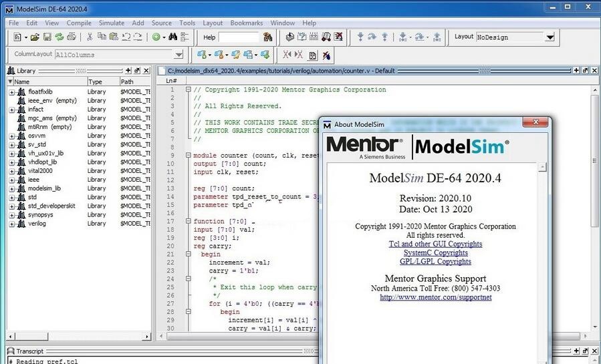Click the Save floppy disk icon

pos(47,37)
